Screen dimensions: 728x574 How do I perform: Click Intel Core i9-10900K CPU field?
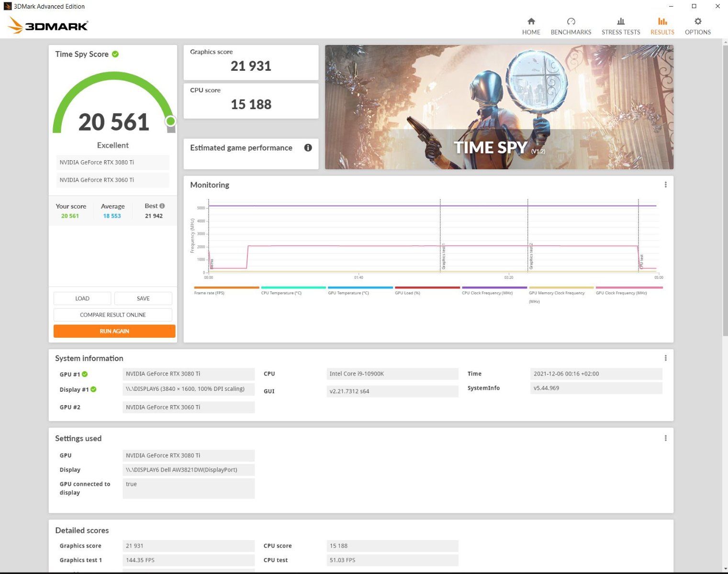coord(392,374)
